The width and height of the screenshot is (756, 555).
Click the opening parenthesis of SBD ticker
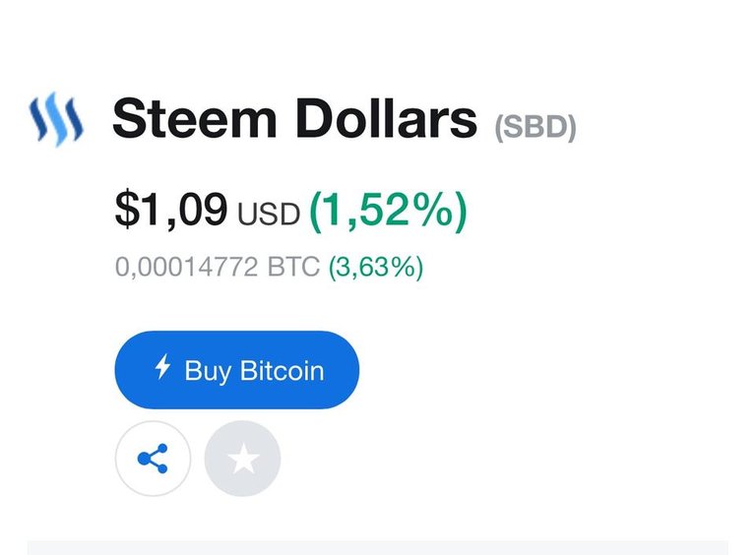click(498, 127)
